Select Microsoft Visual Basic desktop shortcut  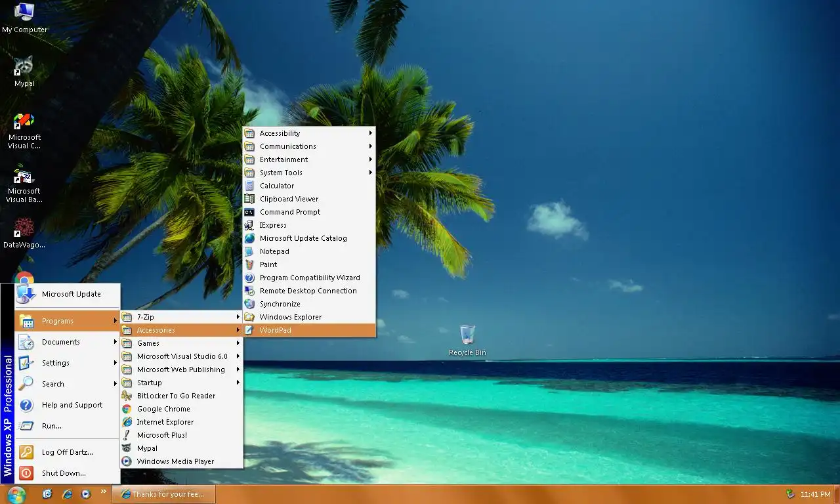tap(24, 184)
